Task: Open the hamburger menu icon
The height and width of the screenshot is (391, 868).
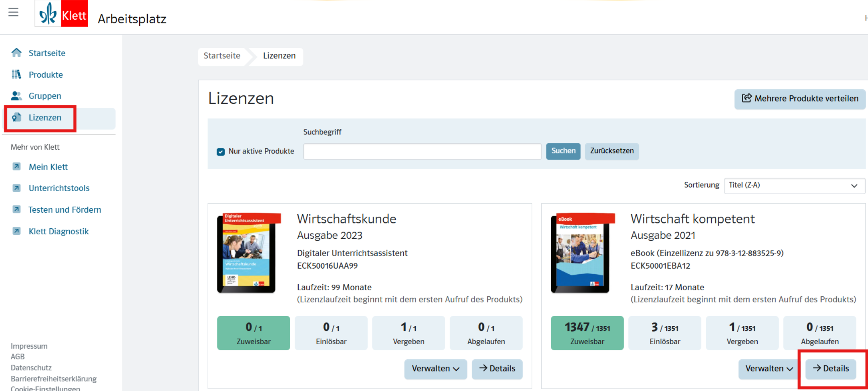Action: point(13,12)
